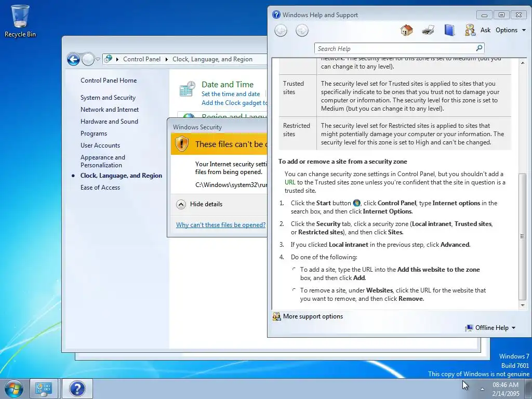Click the green URL glossary link

click(x=290, y=182)
